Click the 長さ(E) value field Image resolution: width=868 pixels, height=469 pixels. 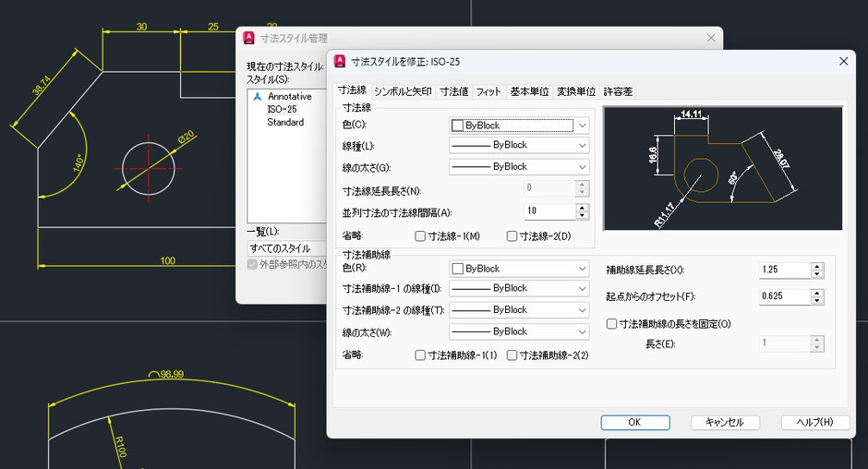pos(785,343)
